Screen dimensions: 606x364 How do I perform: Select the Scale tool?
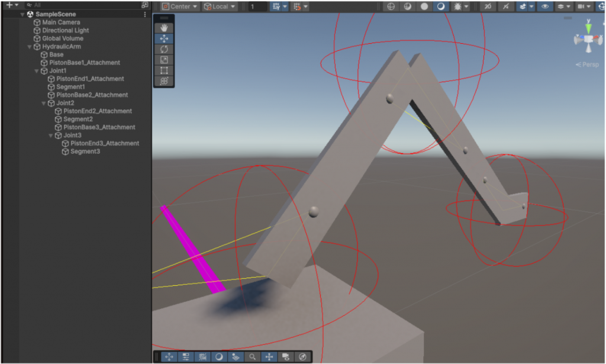point(165,59)
